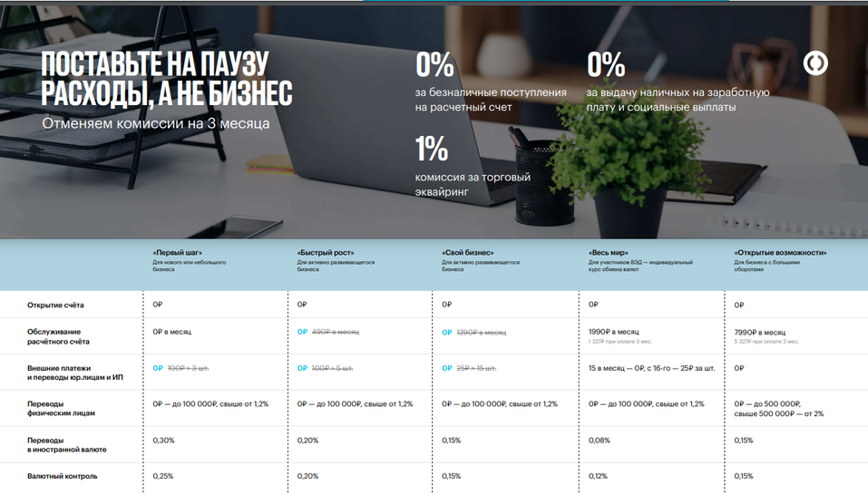Click the subtitle "Отменяем комиссии на 3 месяца"
Viewport: 868px width, 494px height.
point(155,122)
